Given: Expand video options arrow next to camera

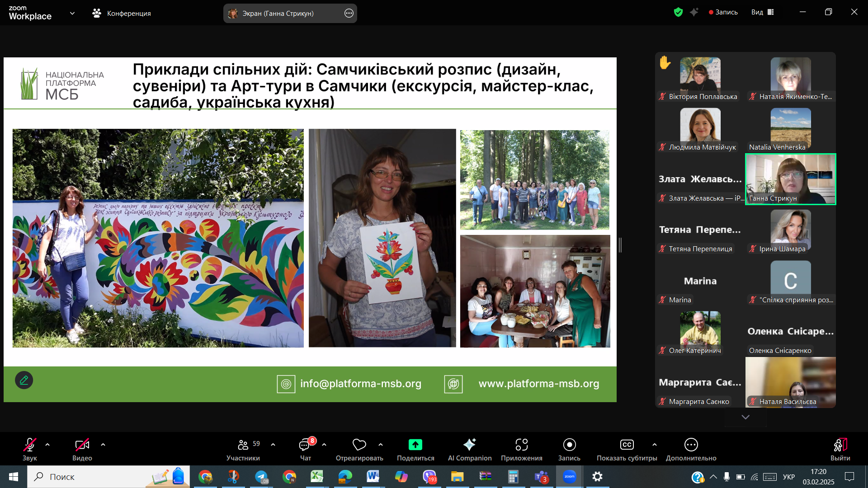Looking at the screenshot, I should pyautogui.click(x=103, y=445).
